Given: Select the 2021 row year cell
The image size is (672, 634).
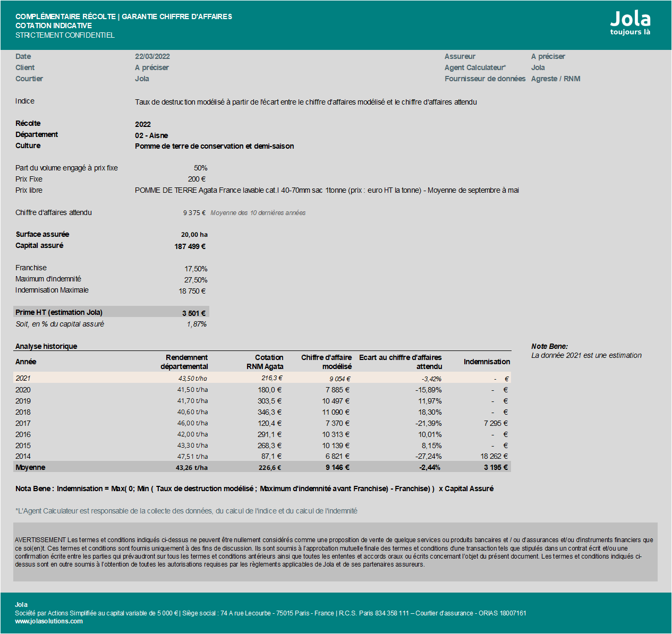Looking at the screenshot, I should [x=23, y=378].
